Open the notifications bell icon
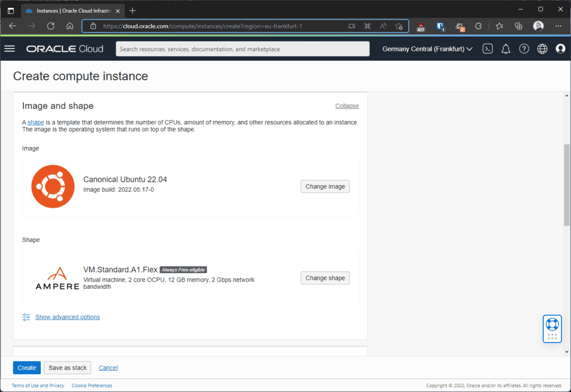 (506, 49)
